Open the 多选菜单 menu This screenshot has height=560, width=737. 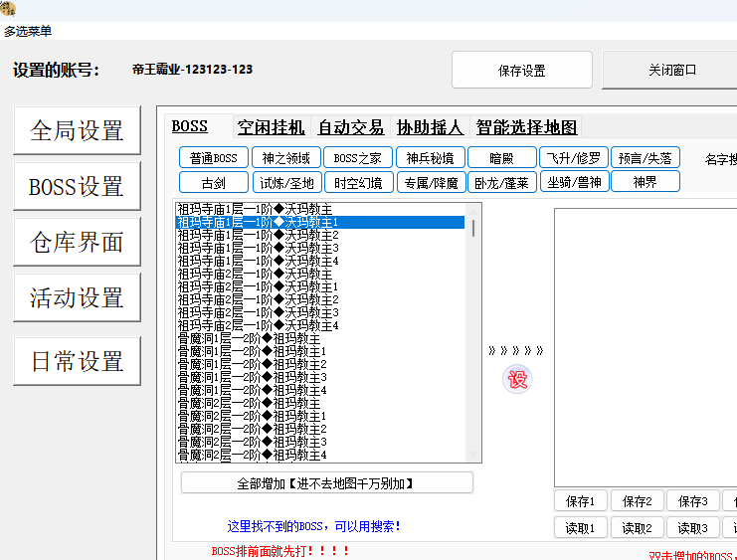[x=28, y=31]
